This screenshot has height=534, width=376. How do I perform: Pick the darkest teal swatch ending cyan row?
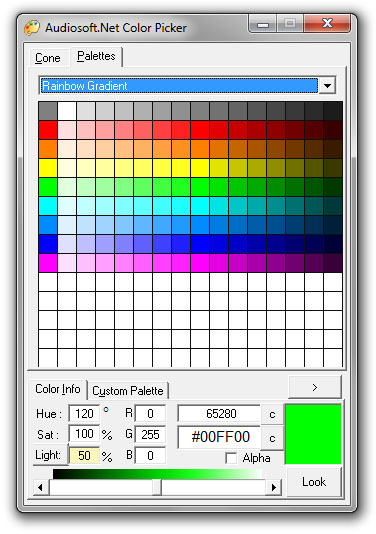(333, 206)
